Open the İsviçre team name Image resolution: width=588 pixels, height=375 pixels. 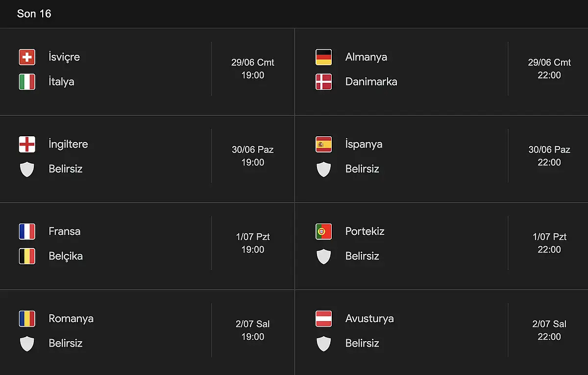click(x=64, y=57)
